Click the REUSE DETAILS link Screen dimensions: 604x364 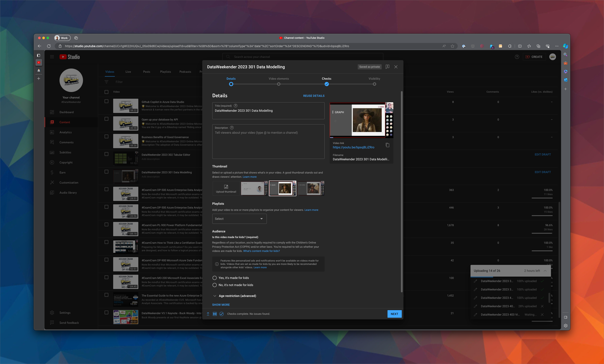click(314, 96)
